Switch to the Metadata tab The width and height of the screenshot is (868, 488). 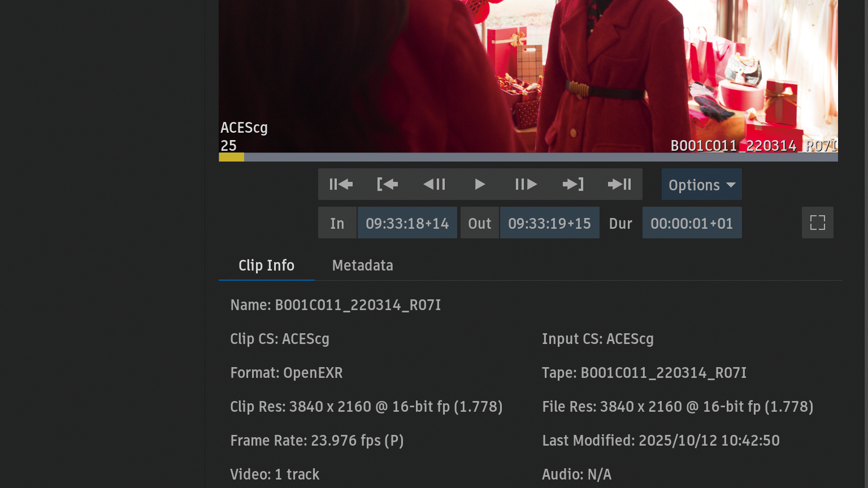[x=362, y=265]
